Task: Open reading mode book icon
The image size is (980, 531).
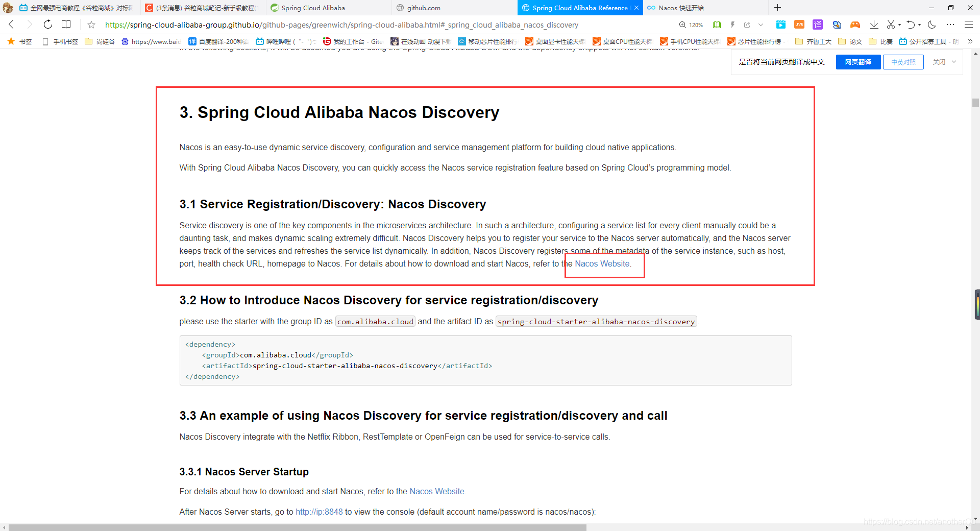Action: 66,25
